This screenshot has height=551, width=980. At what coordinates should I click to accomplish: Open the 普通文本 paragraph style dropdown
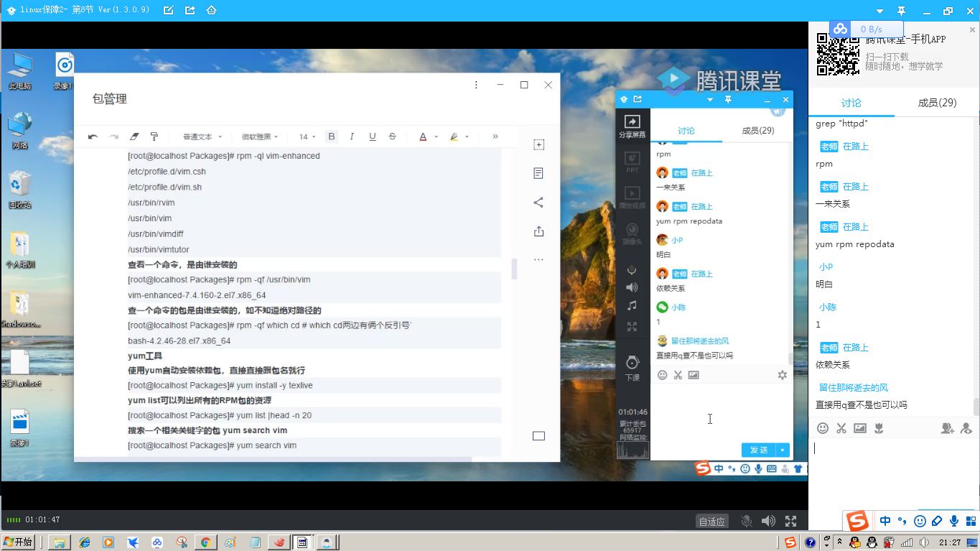202,136
